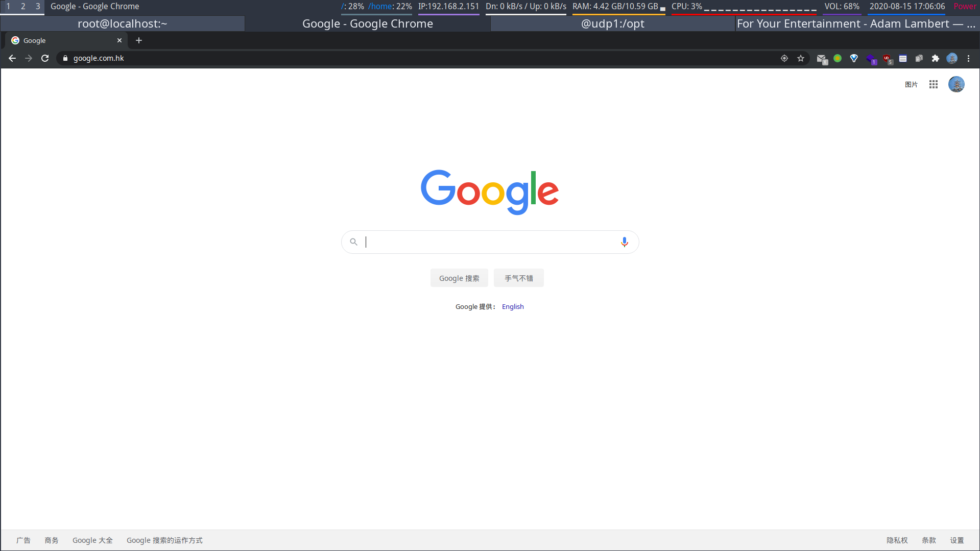Focus the Google search input field

pyautogui.click(x=491, y=242)
